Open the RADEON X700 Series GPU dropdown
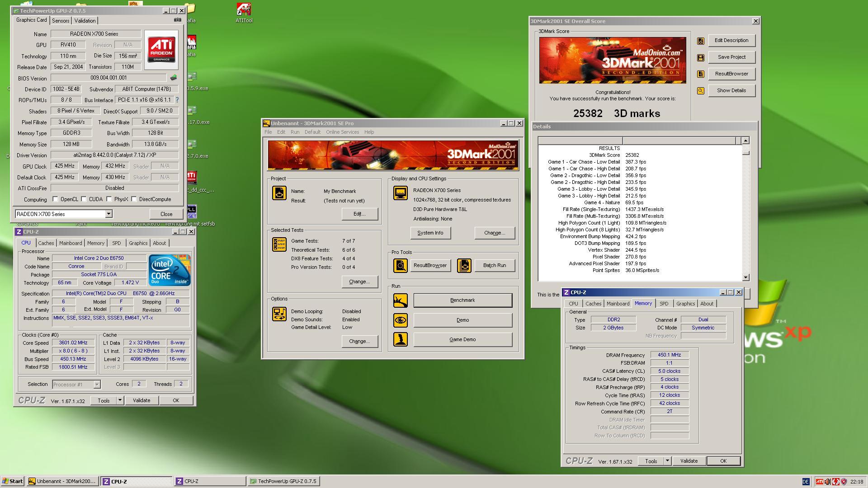 click(x=108, y=214)
